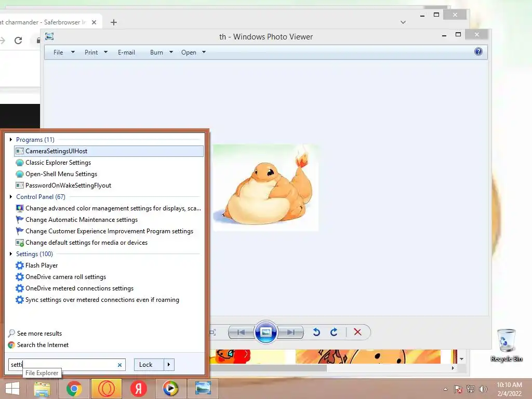Click the browser horizontal scrollbar
The height and width of the screenshot is (399, 532).
[268, 368]
